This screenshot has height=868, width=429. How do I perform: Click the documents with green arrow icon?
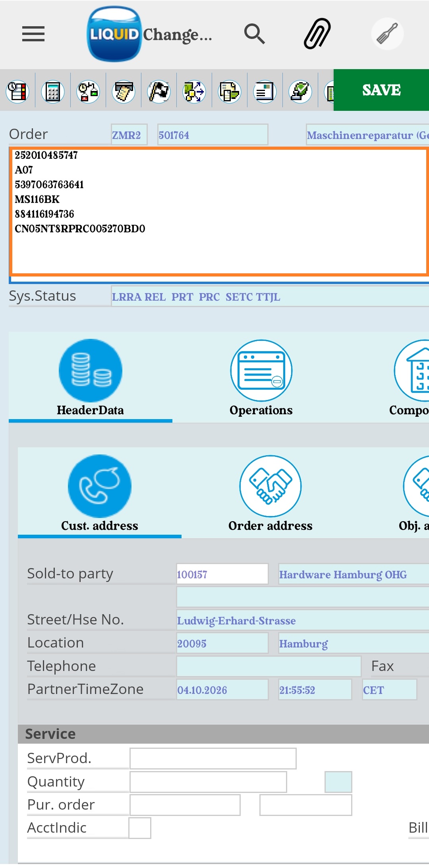click(x=230, y=92)
